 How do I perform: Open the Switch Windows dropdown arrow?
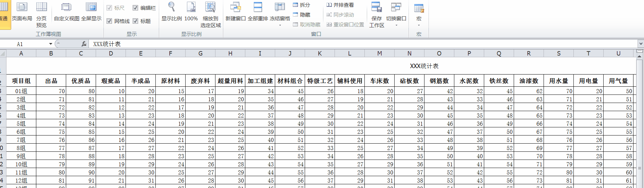pos(396,26)
